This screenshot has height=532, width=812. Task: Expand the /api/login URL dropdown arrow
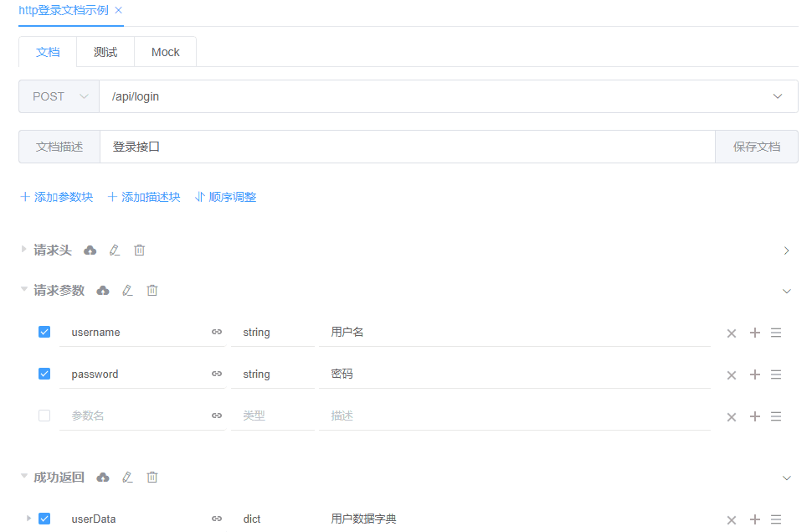[778, 96]
